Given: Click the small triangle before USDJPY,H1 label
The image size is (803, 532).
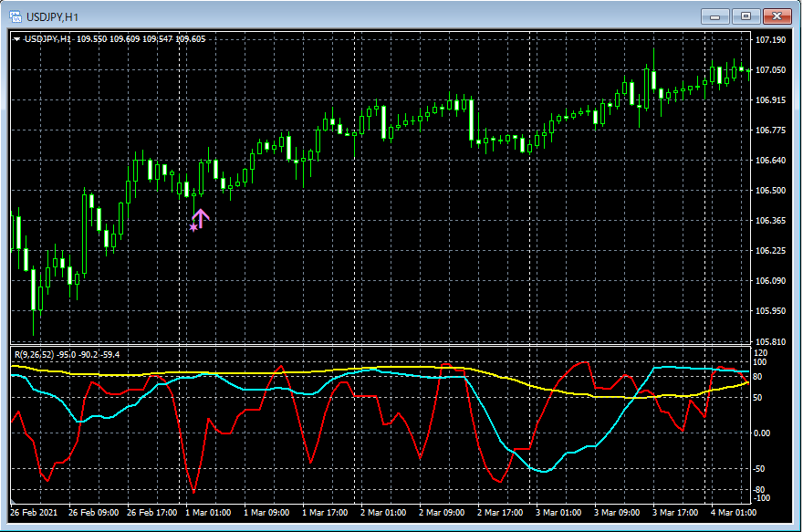Looking at the screenshot, I should [x=16, y=38].
